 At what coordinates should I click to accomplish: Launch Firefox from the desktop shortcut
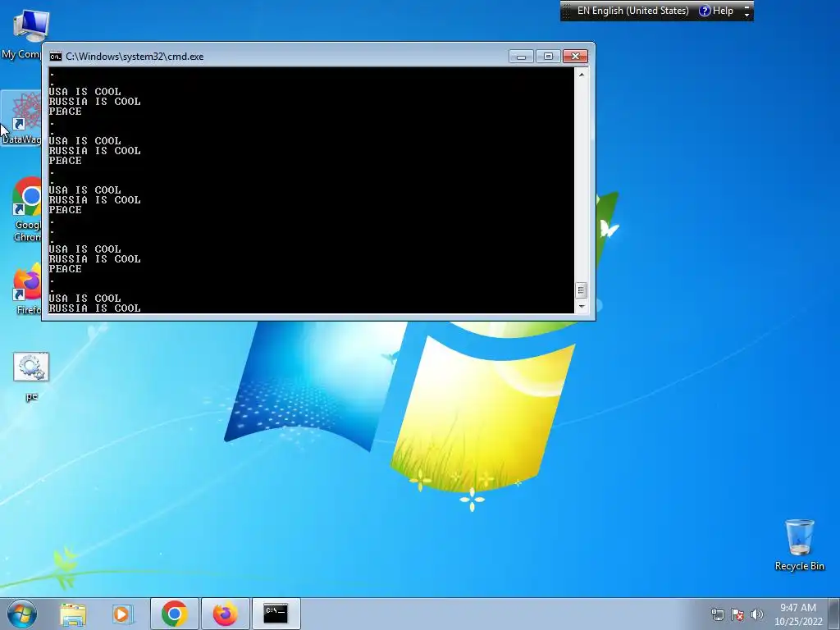click(x=28, y=290)
